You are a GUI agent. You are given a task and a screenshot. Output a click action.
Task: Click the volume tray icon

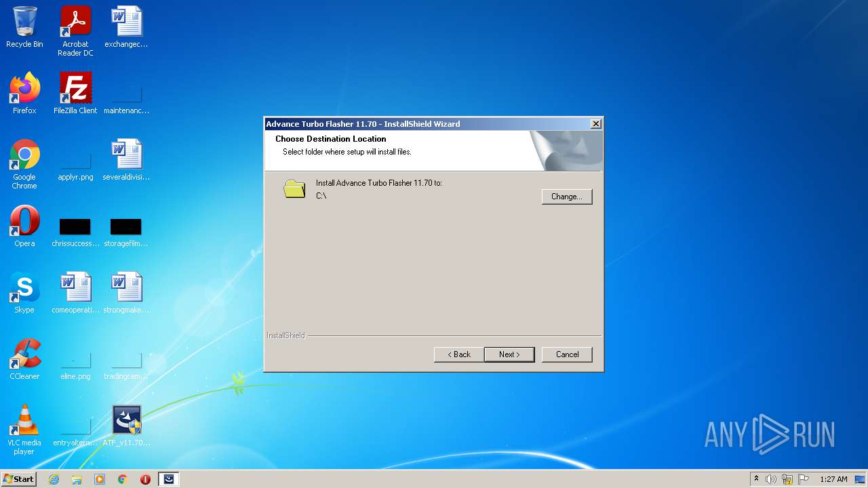click(x=771, y=479)
